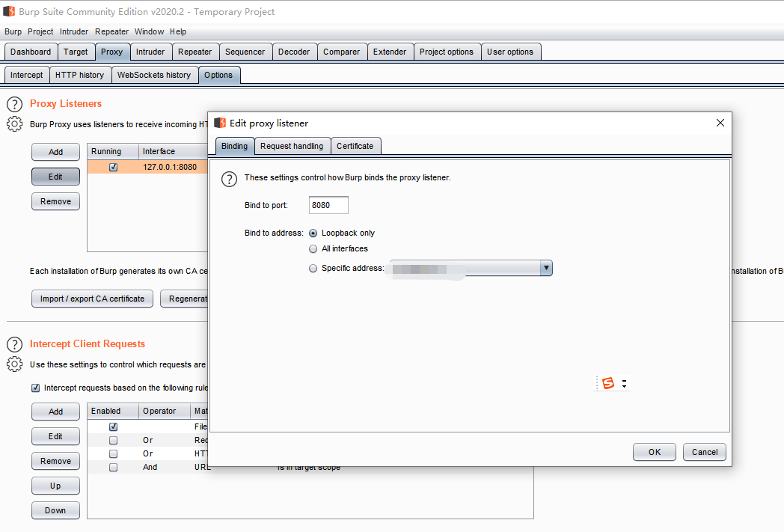Open help icon for Intercept Client Requests

click(x=14, y=344)
